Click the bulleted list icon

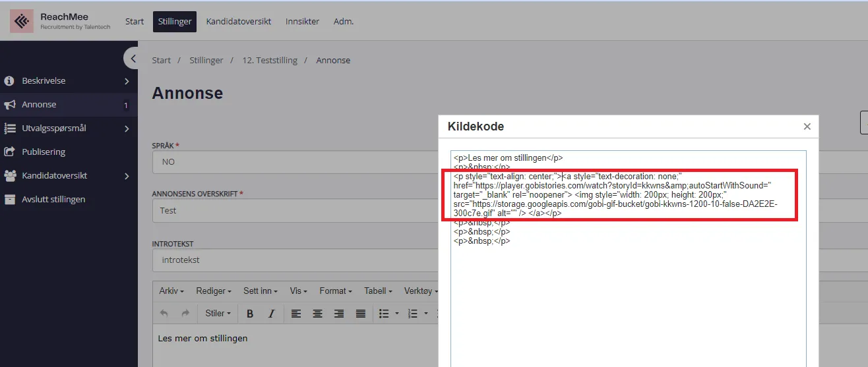point(385,314)
